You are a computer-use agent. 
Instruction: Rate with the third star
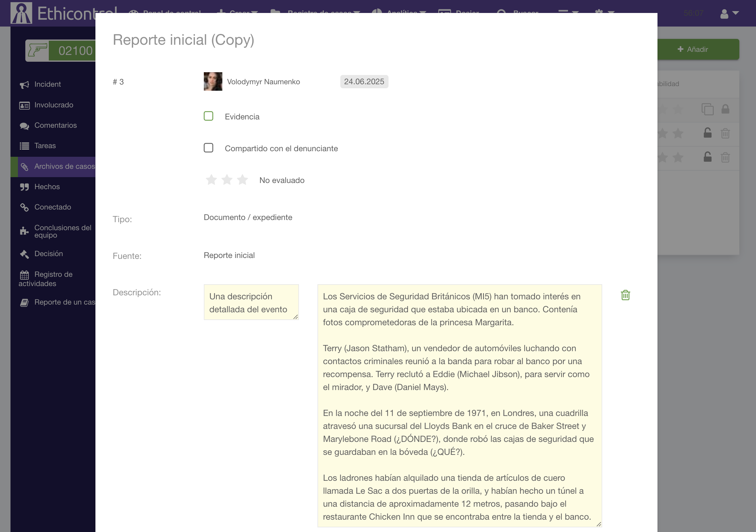point(242,180)
